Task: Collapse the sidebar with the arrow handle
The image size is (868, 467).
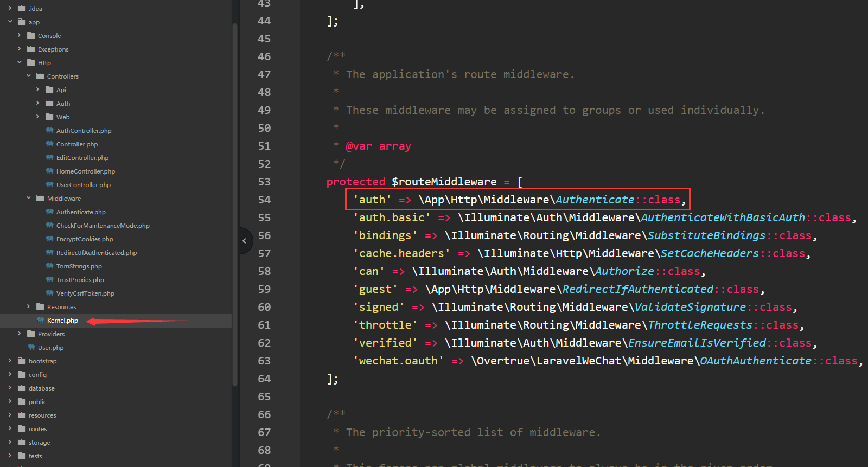Action: [245, 240]
